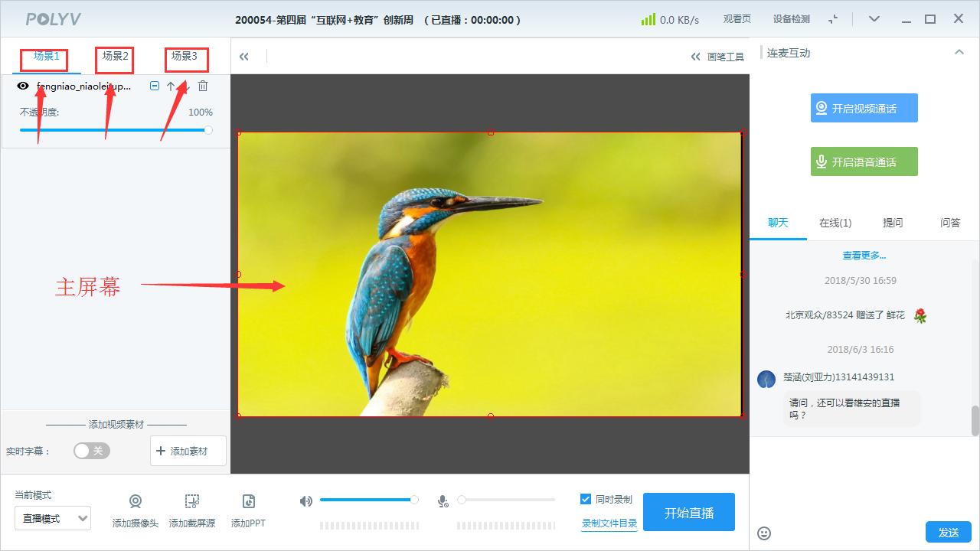Select the 聊天 chat tab
This screenshot has height=551, width=980.
[x=778, y=223]
